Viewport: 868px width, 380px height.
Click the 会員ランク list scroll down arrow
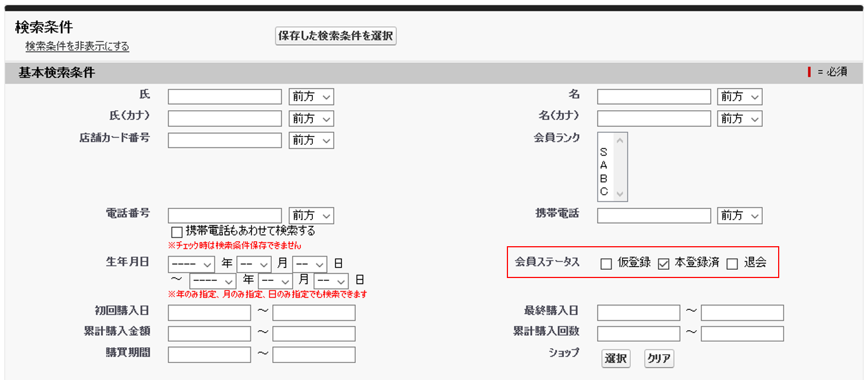620,194
